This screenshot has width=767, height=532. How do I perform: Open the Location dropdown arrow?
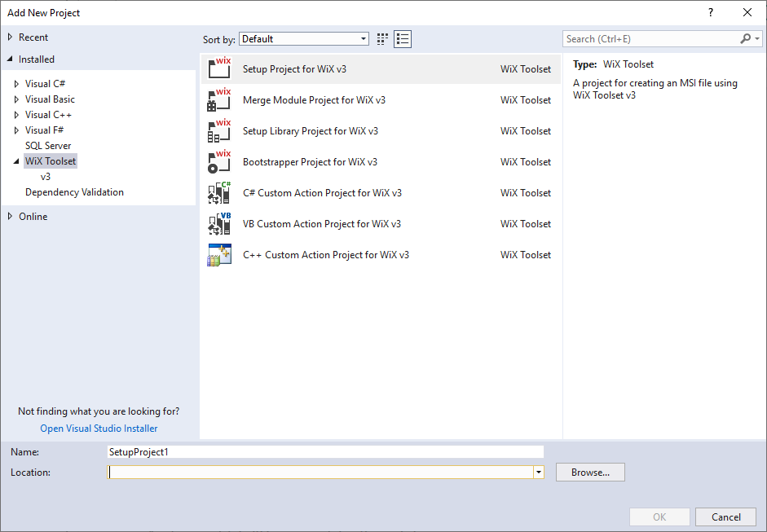pyautogui.click(x=538, y=472)
